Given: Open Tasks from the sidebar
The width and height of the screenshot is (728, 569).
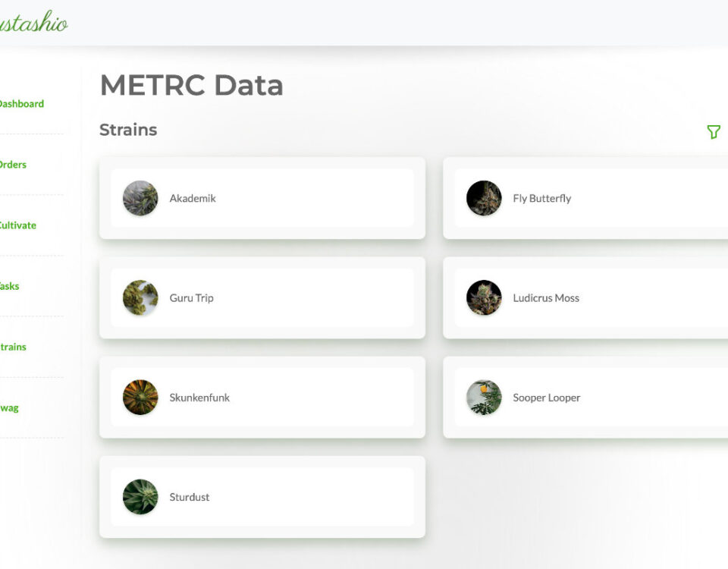Looking at the screenshot, I should (x=9, y=286).
